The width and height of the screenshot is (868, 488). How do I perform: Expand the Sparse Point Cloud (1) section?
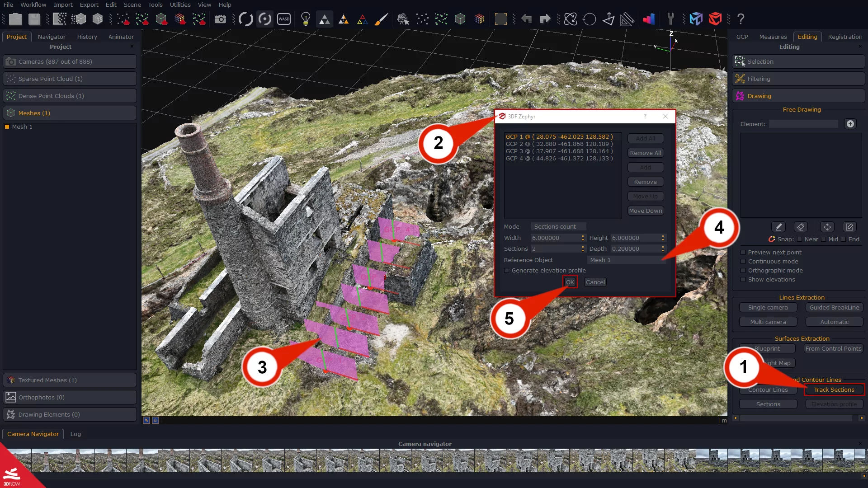pyautogui.click(x=70, y=79)
